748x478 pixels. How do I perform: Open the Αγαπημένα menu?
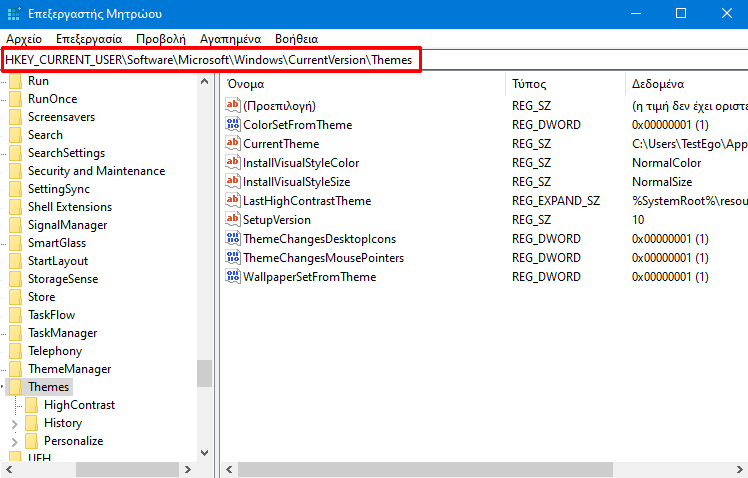pos(230,39)
